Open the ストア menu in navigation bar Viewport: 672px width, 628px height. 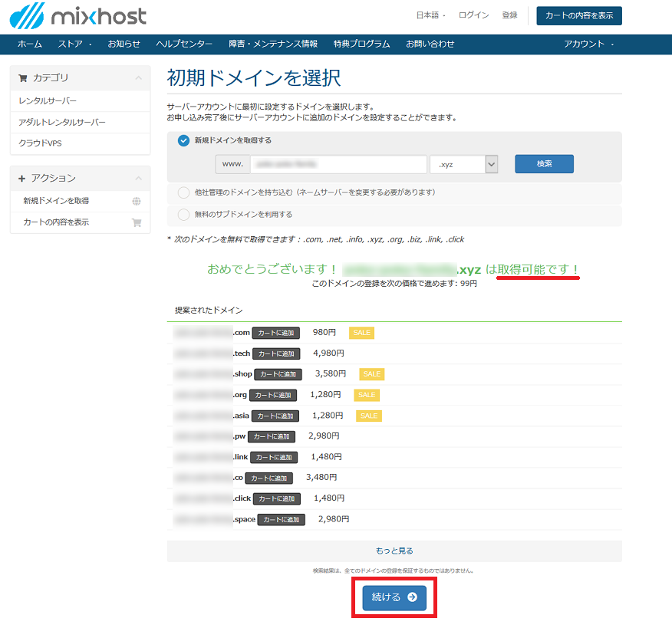pos(74,44)
